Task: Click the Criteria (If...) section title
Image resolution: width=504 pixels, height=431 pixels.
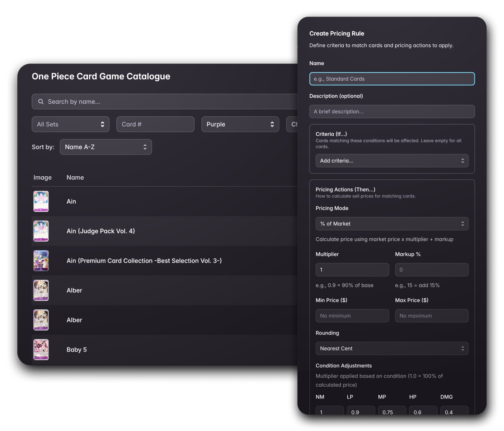Action: coord(331,134)
